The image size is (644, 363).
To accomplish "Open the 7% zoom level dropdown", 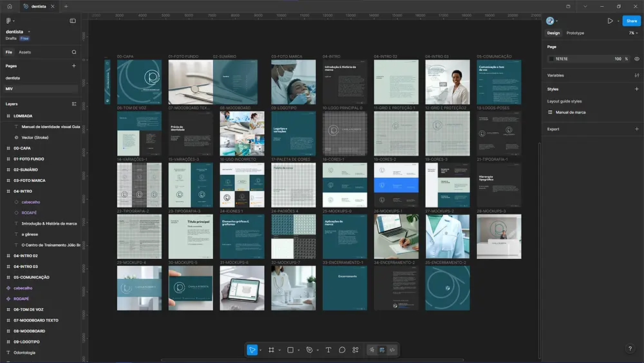I will click(634, 33).
